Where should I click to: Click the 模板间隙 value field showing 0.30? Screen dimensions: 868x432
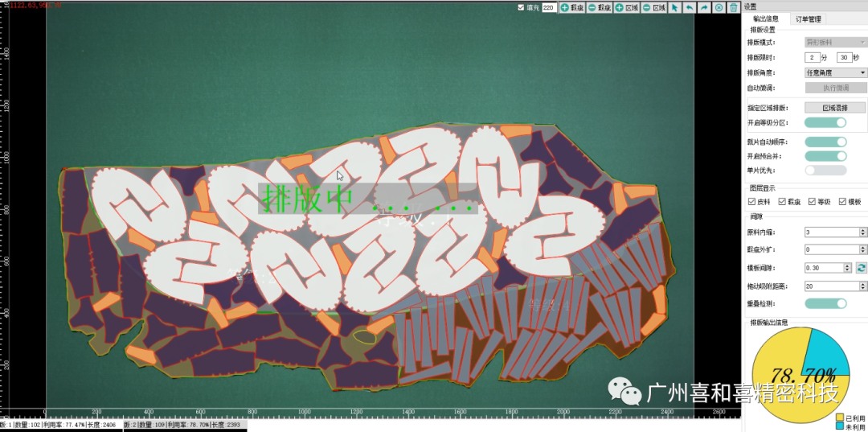point(825,268)
